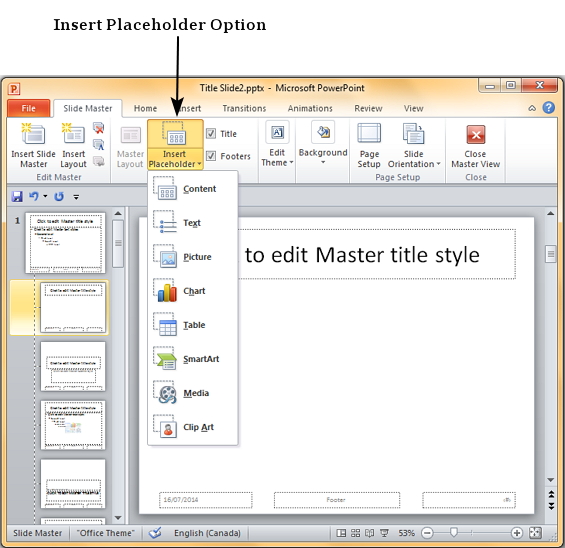The height and width of the screenshot is (548, 565).
Task: Select Content placeholder from the menu
Action: click(x=193, y=189)
